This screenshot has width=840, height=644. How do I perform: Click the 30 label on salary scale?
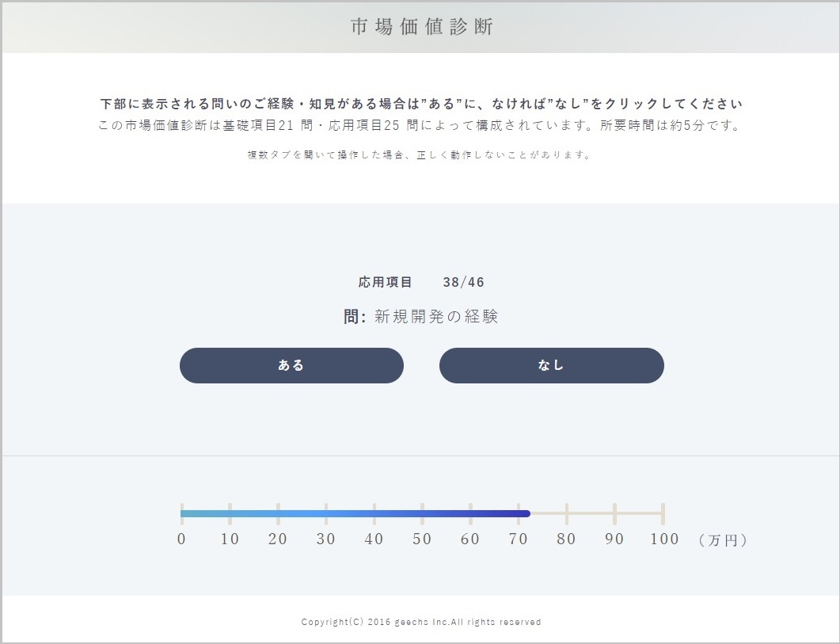(x=325, y=539)
